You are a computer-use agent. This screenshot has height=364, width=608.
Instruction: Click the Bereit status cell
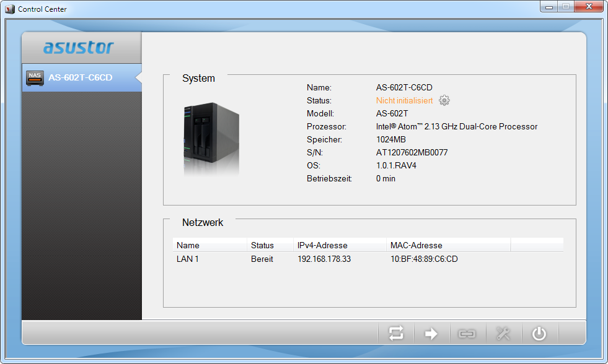262,259
